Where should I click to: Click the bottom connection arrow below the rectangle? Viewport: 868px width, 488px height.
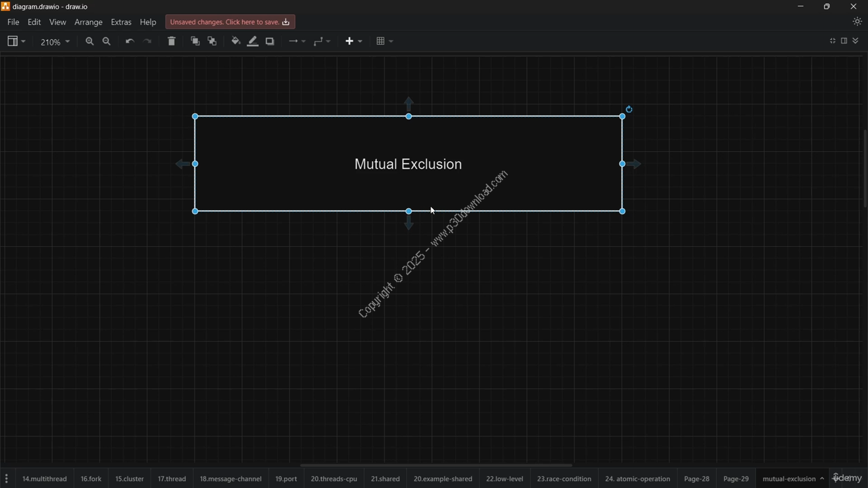tap(408, 224)
